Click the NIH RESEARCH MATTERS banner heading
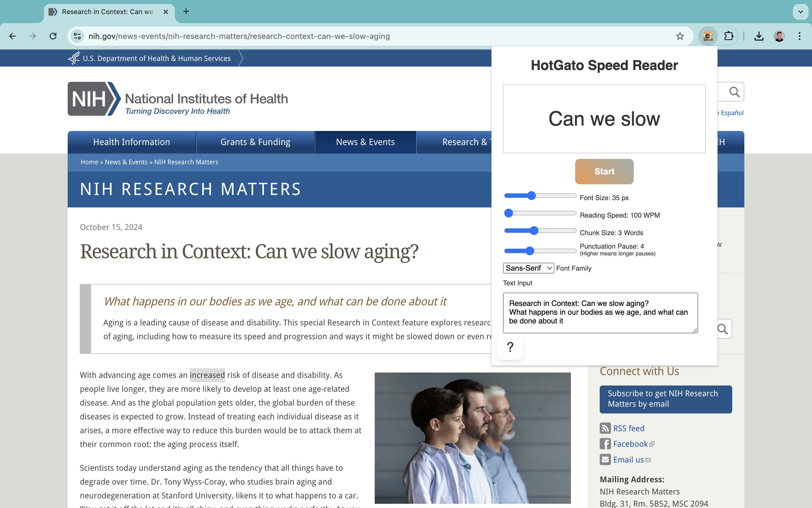812x508 pixels. click(191, 189)
